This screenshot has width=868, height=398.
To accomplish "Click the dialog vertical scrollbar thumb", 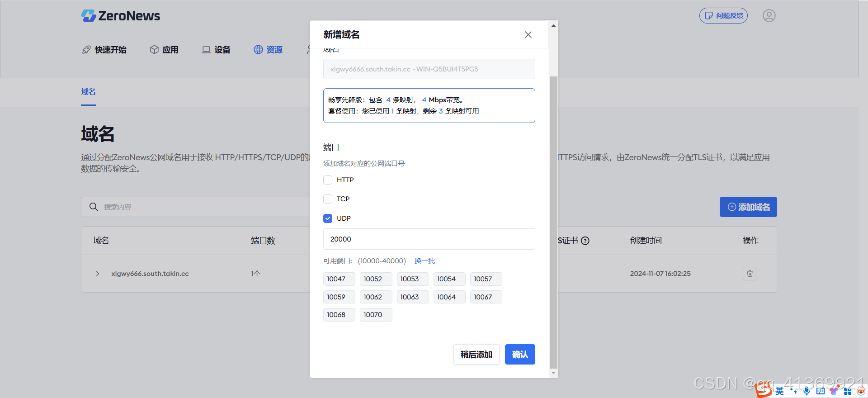I will point(553,223).
